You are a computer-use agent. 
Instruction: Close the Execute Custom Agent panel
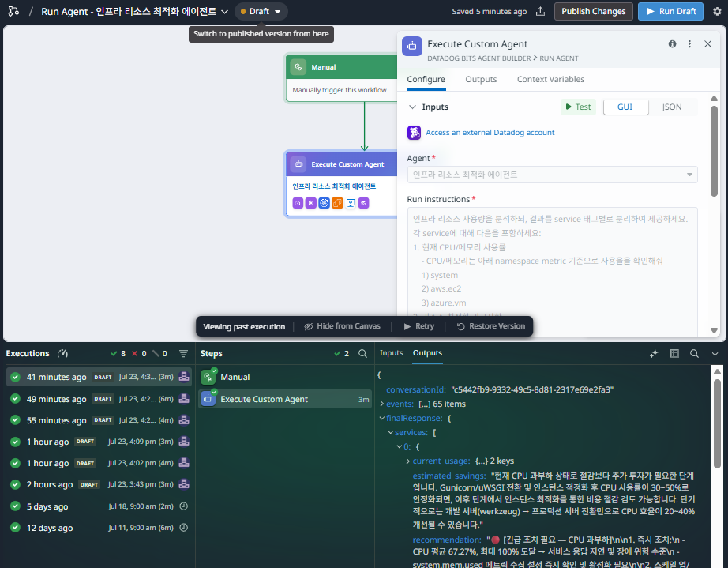coord(707,43)
